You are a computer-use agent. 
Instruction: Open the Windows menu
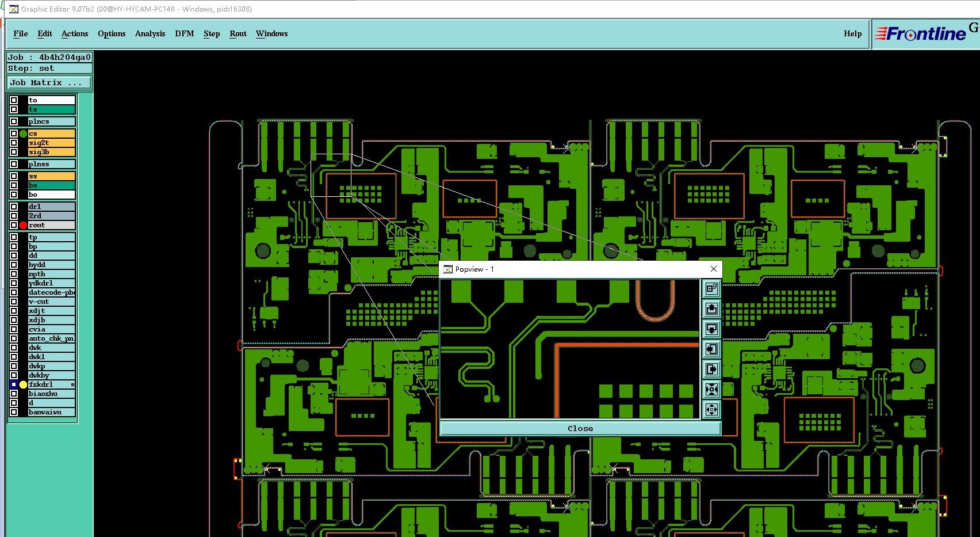pyautogui.click(x=271, y=33)
